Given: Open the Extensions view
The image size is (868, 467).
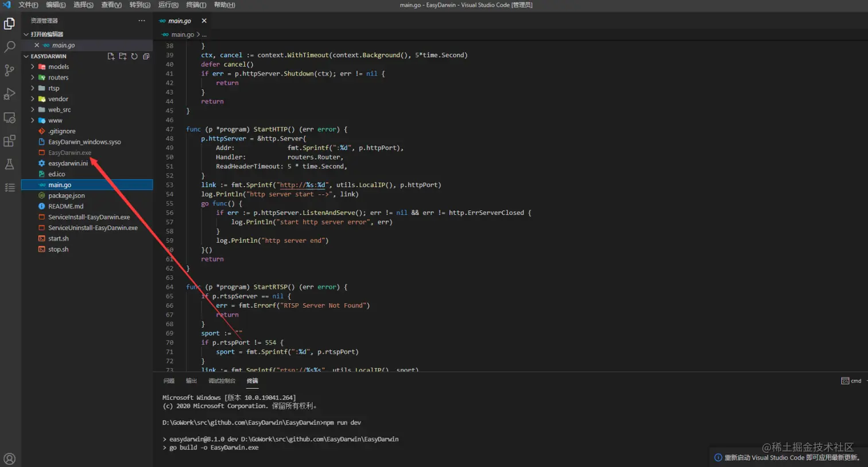Looking at the screenshot, I should click(10, 141).
